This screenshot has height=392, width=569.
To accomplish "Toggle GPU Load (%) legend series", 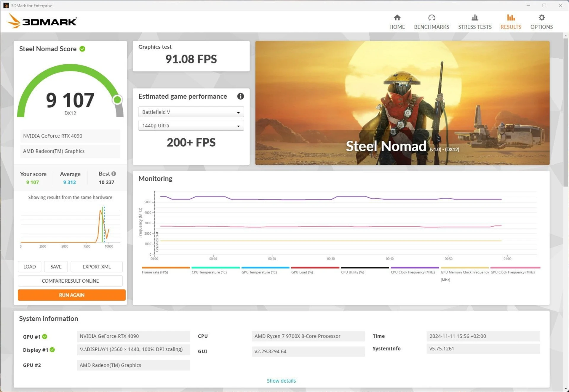I will pos(315,270).
